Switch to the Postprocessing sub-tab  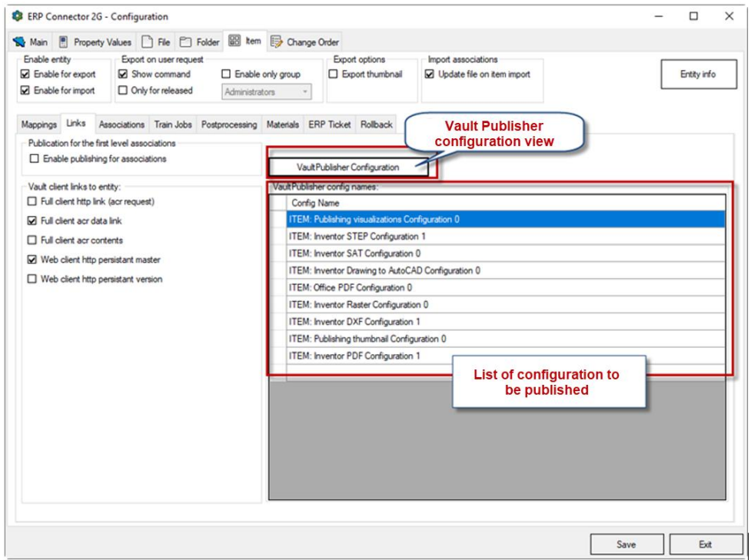tap(229, 124)
